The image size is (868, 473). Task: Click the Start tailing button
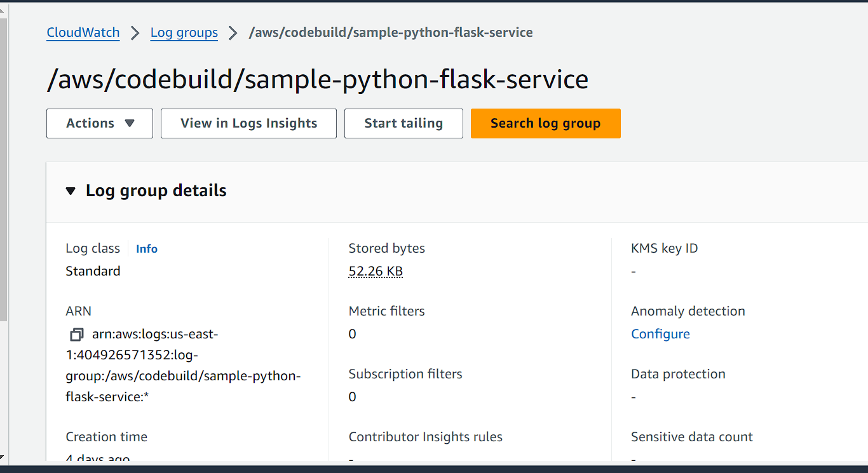[403, 123]
